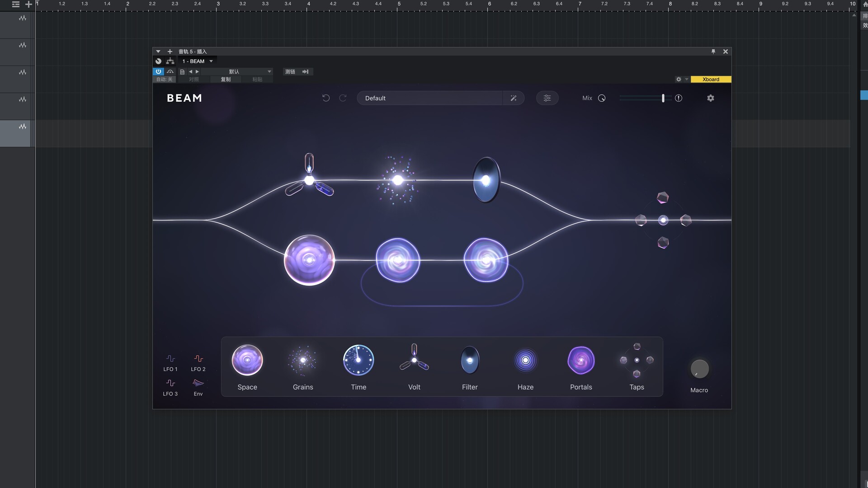Open the 默认 preset dropdown
This screenshot has height=488, width=868.
[x=269, y=71]
